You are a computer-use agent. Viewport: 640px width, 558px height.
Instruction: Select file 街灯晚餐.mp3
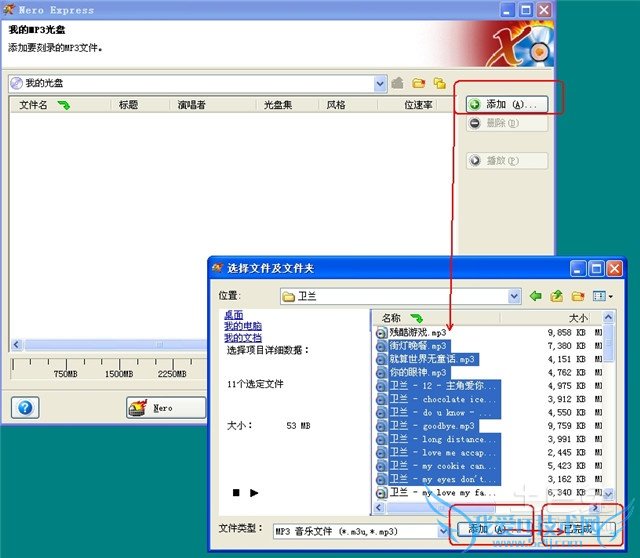418,346
